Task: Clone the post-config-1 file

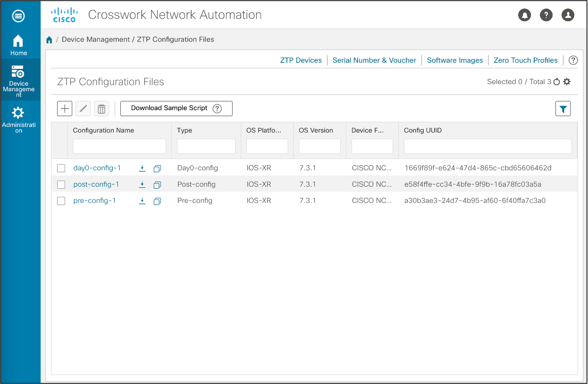Action: click(x=157, y=184)
